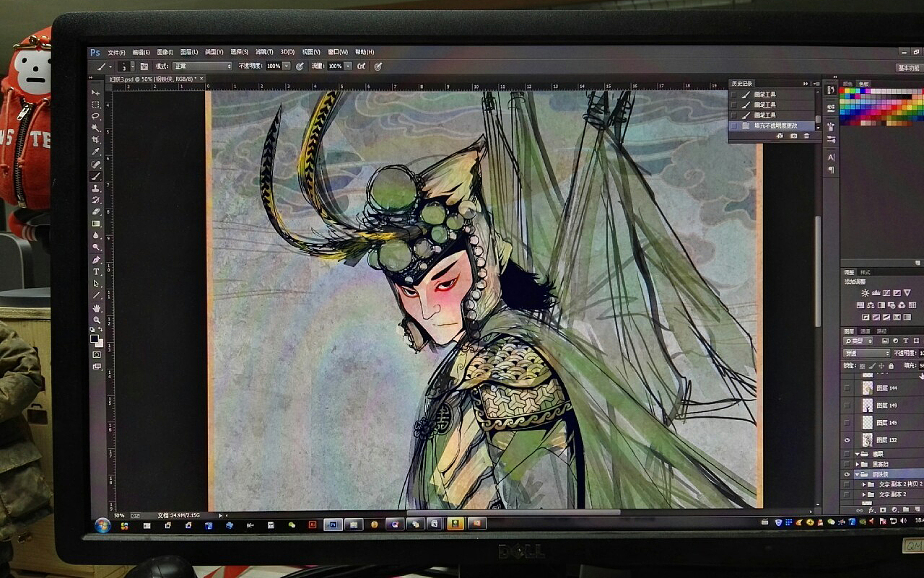Viewport: 924px width, 578px height.
Task: Open the layer filter 类型 dropdown
Action: point(858,341)
